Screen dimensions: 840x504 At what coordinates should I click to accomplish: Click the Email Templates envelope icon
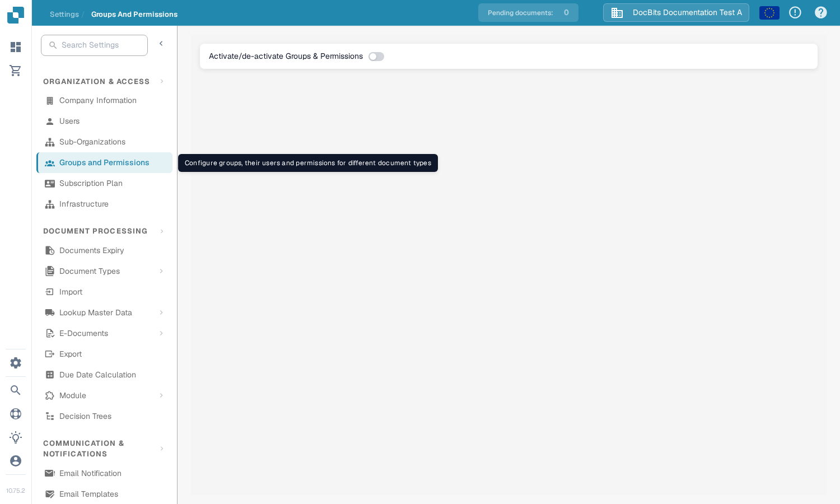50,494
